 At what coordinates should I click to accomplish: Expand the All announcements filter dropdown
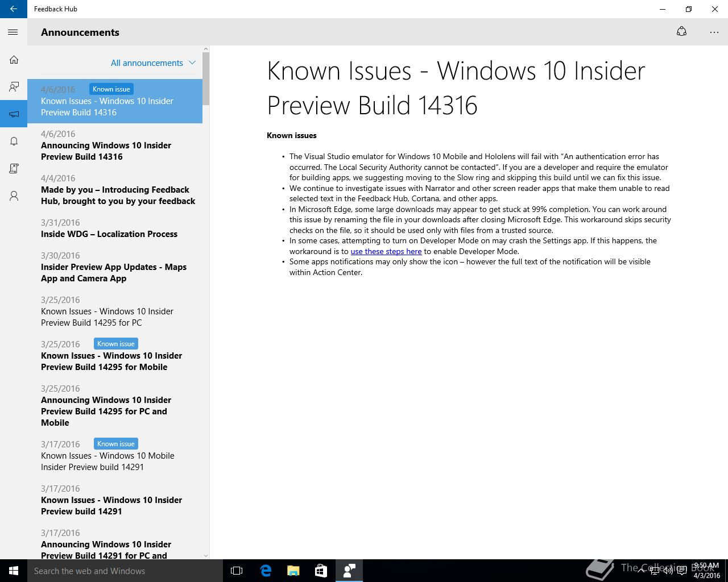pos(153,63)
